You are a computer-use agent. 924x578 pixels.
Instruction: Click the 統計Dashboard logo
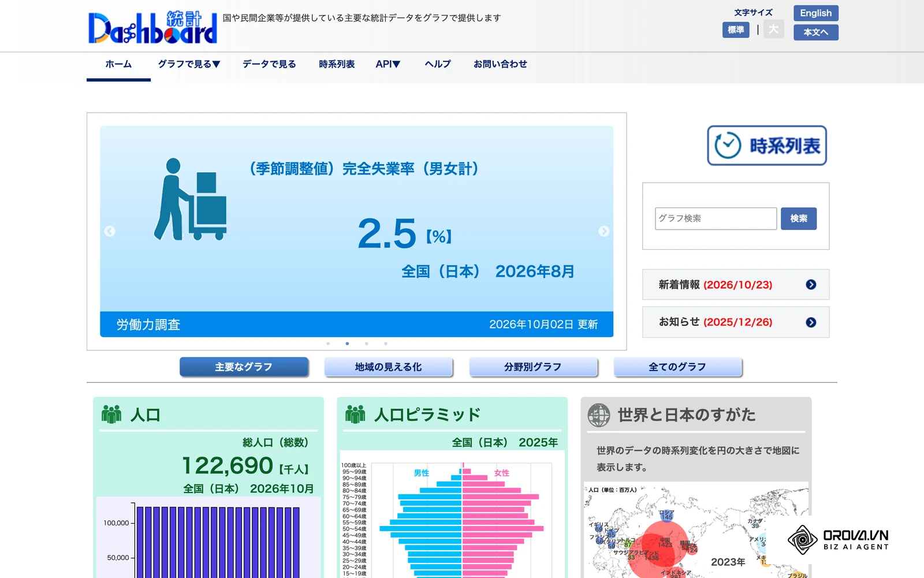pos(152,28)
